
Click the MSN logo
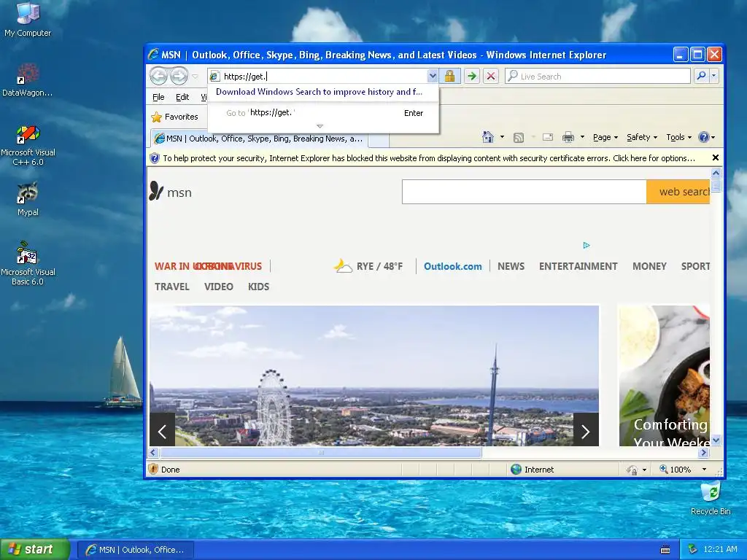[x=170, y=192]
